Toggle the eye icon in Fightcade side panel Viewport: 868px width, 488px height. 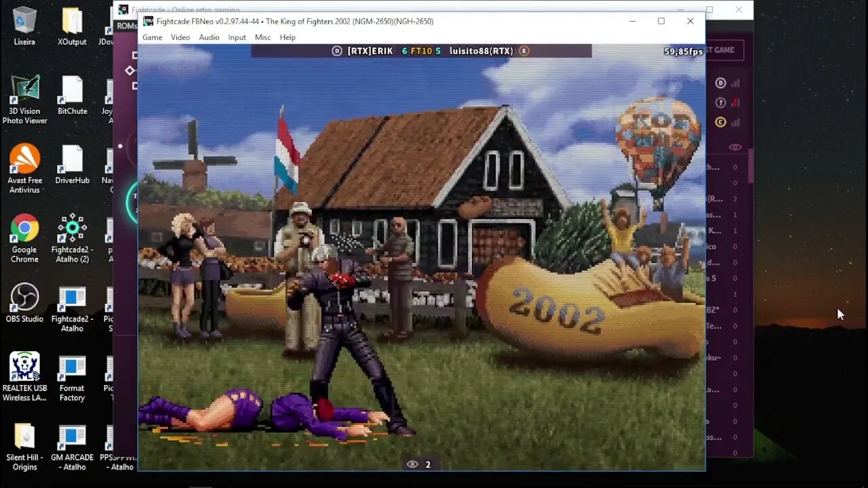[x=735, y=147]
